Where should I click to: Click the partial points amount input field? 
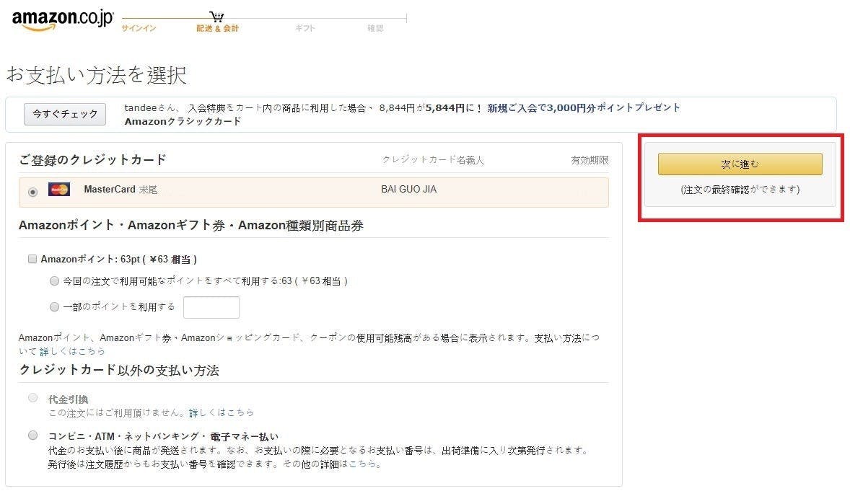(211, 307)
